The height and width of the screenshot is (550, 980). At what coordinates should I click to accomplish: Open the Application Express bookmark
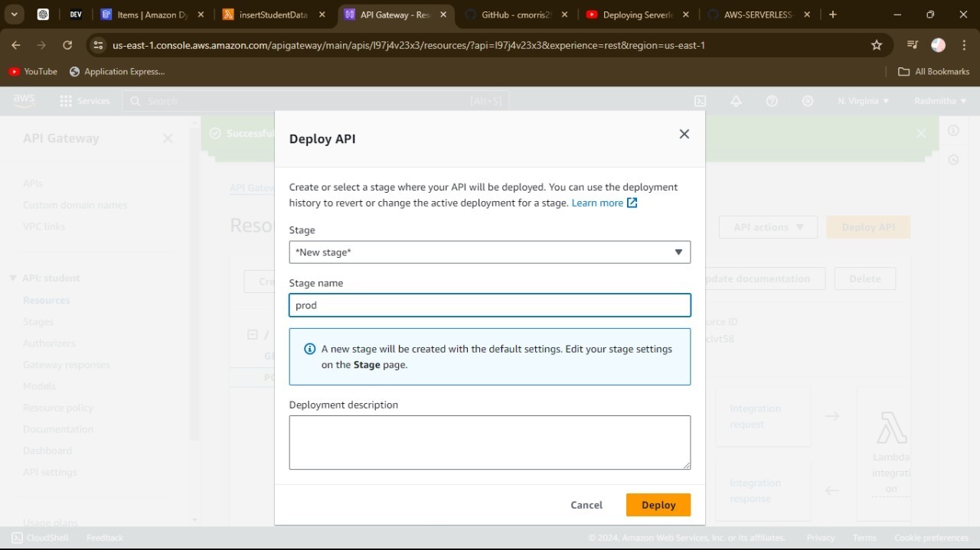[x=116, y=71]
